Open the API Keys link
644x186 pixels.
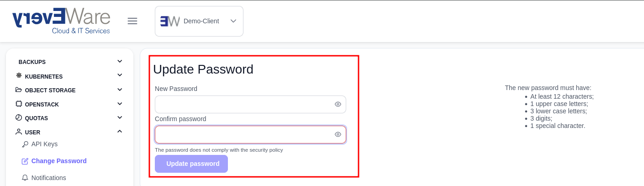point(44,144)
